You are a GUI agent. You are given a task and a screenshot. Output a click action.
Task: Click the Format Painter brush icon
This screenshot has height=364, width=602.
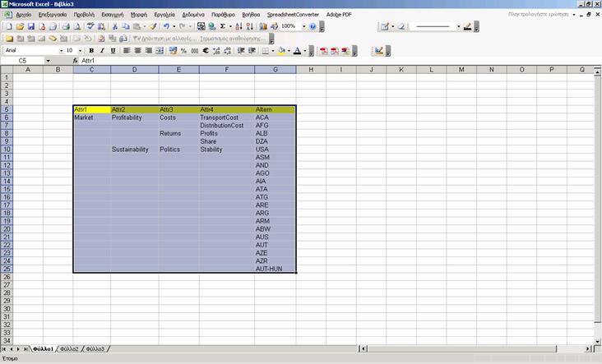[x=153, y=26]
